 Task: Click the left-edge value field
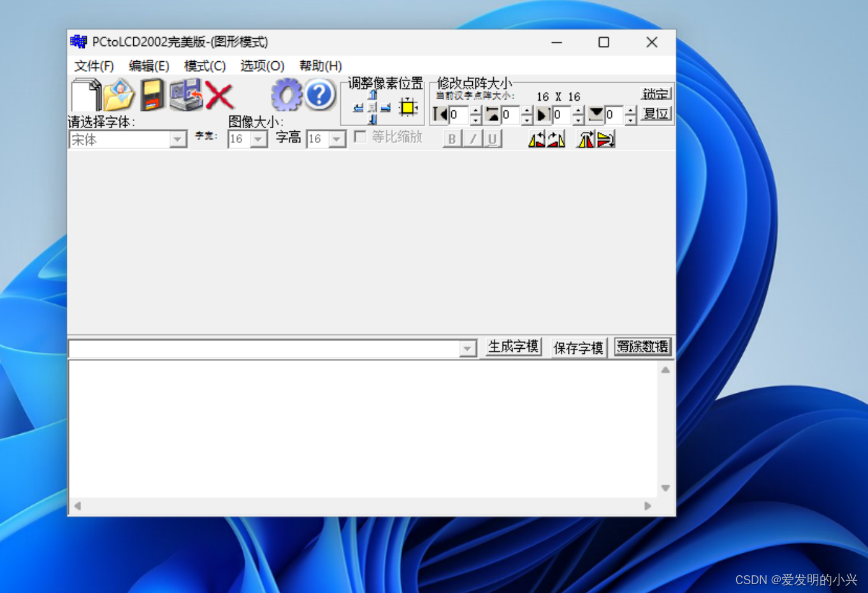point(459,115)
